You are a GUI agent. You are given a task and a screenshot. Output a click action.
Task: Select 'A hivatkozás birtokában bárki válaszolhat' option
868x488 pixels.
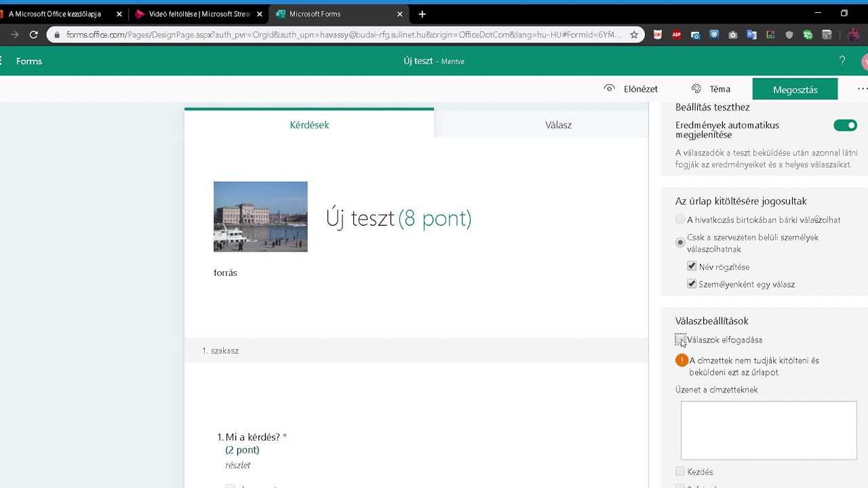[680, 220]
